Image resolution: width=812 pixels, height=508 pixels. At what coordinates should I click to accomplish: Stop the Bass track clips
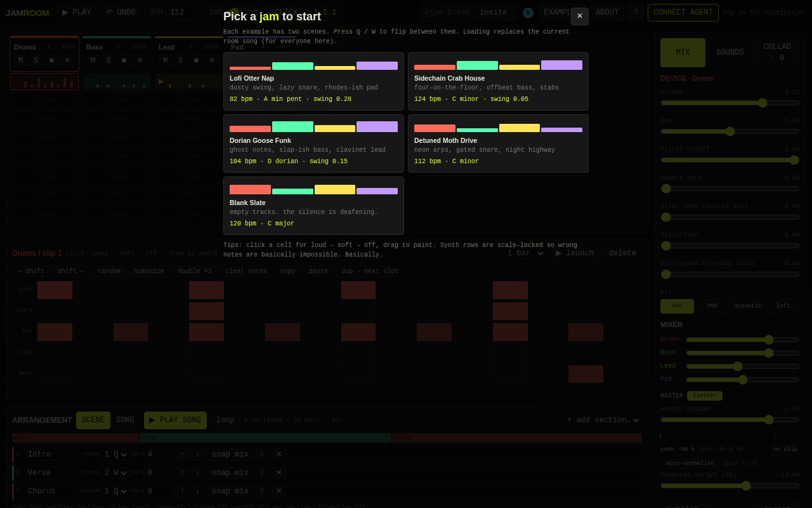tap(124, 60)
